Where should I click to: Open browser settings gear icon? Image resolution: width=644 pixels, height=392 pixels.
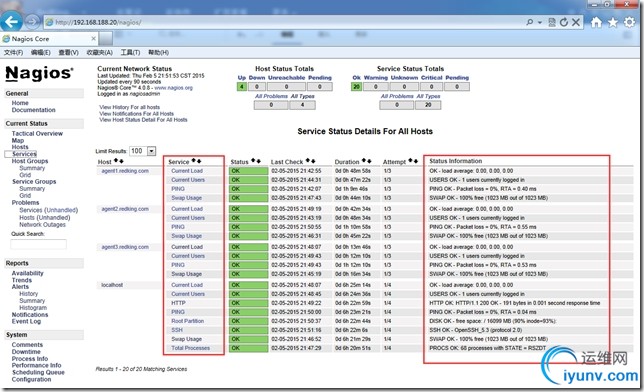tap(630, 22)
